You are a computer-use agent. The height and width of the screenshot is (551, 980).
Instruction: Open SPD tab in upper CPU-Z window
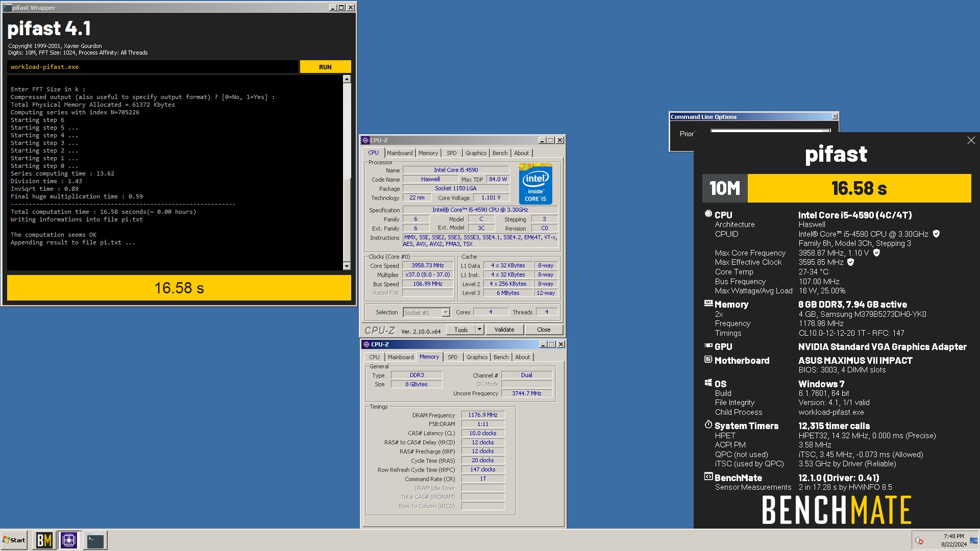coord(452,153)
